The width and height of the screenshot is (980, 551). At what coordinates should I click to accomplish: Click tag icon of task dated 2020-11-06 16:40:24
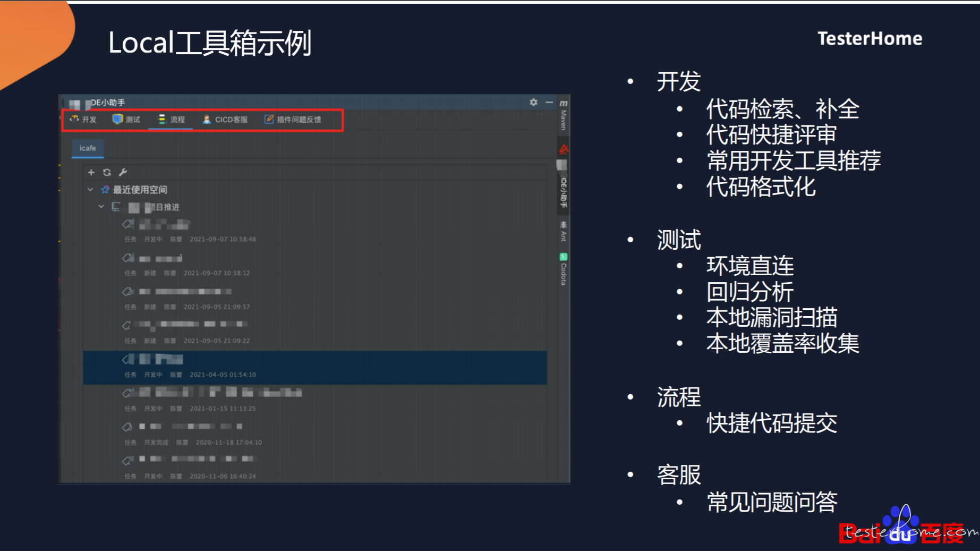point(127,460)
